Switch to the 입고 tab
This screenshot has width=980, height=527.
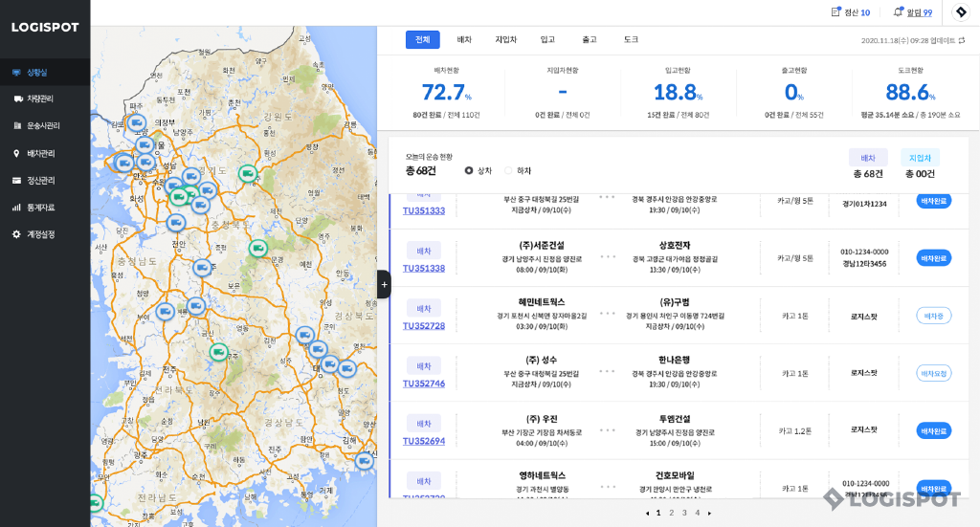pyautogui.click(x=547, y=40)
